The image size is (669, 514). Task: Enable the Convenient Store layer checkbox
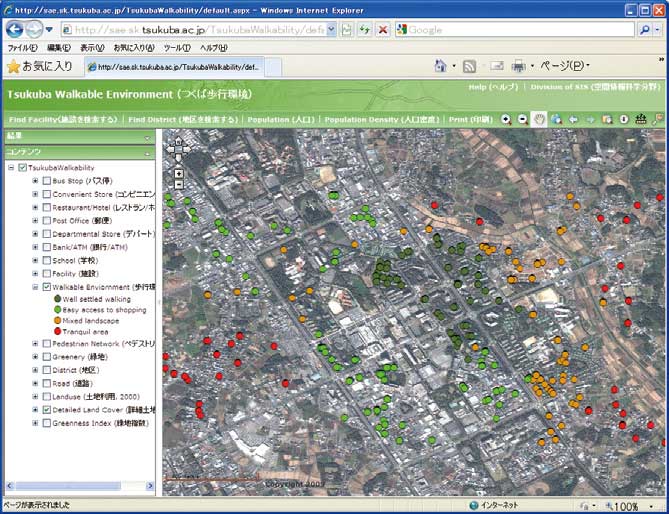(47, 194)
